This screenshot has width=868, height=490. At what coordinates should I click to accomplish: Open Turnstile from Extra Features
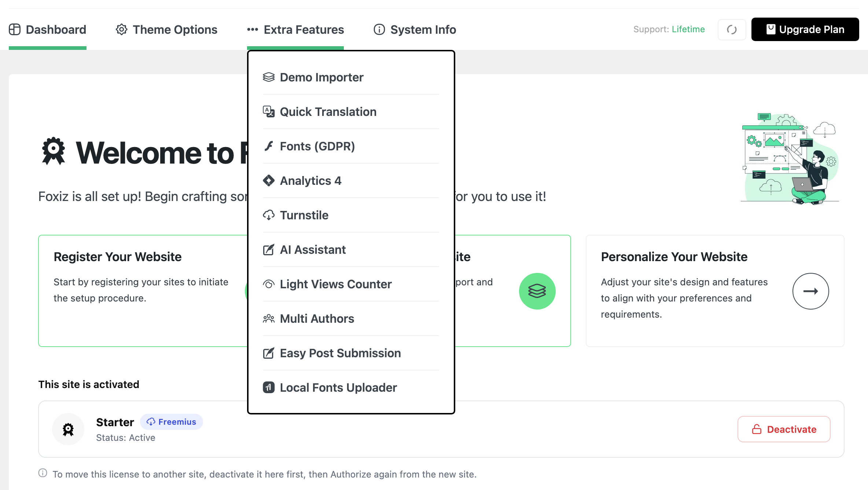tap(351, 215)
